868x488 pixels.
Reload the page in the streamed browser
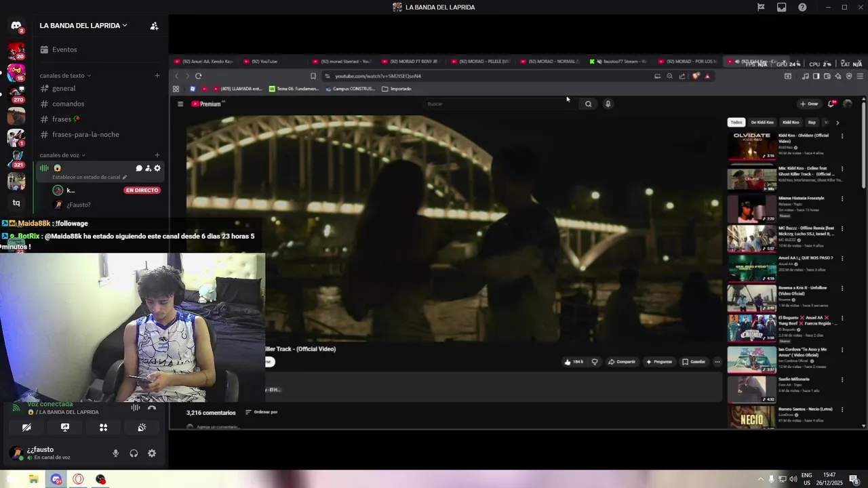(x=198, y=76)
